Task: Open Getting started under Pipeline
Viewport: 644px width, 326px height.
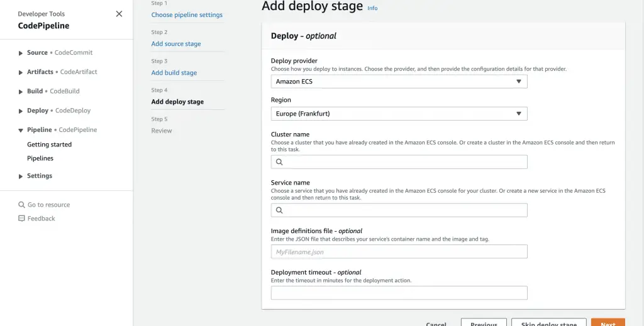Action: click(x=49, y=144)
